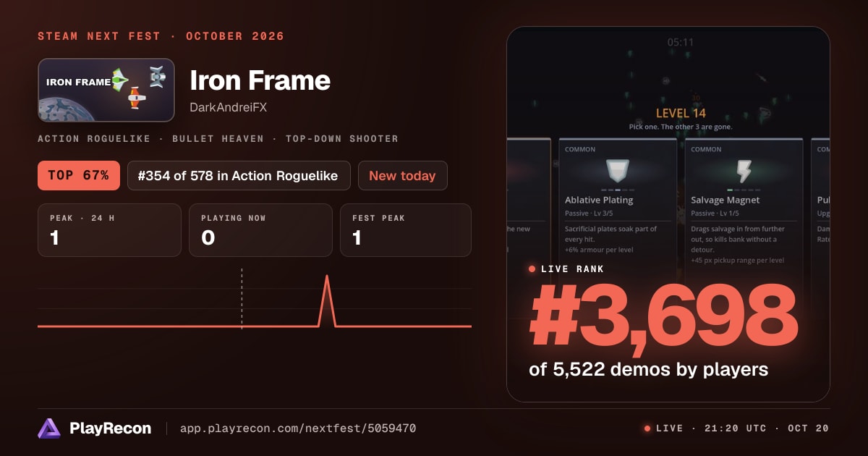Click the dashed vertical marker on chart
The height and width of the screenshot is (456, 868).
(x=242, y=298)
